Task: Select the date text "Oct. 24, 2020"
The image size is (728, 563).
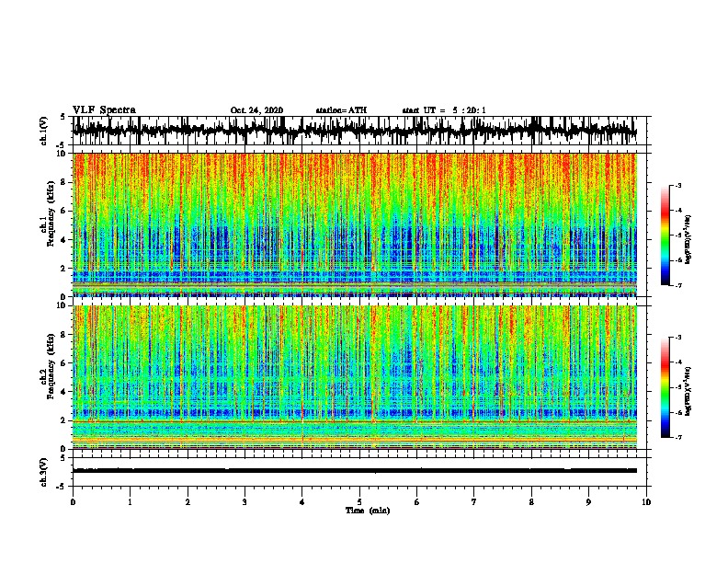Action: [256, 110]
